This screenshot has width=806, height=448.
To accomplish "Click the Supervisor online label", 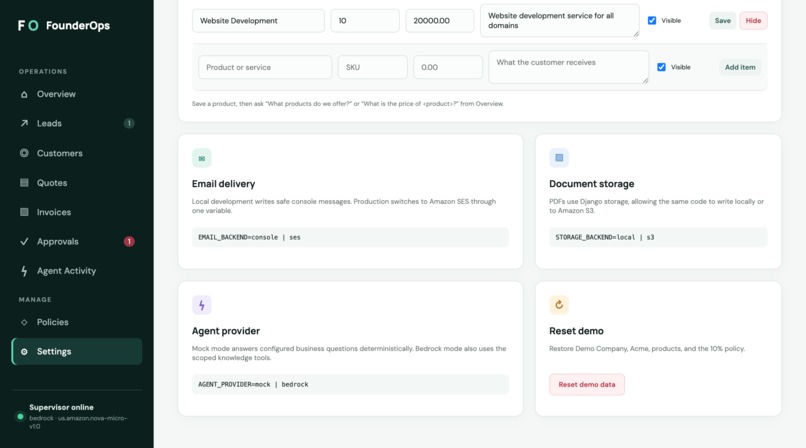I will pos(61,407).
